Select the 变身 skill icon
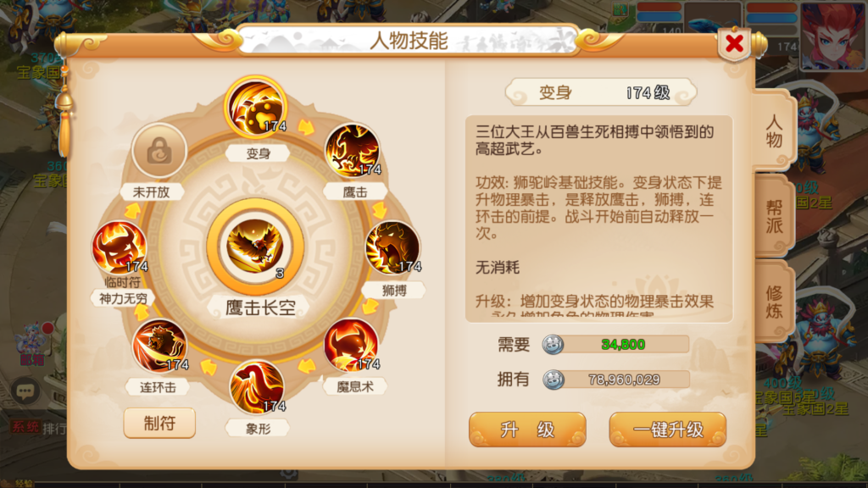Viewport: 868px width, 488px height. [256, 108]
